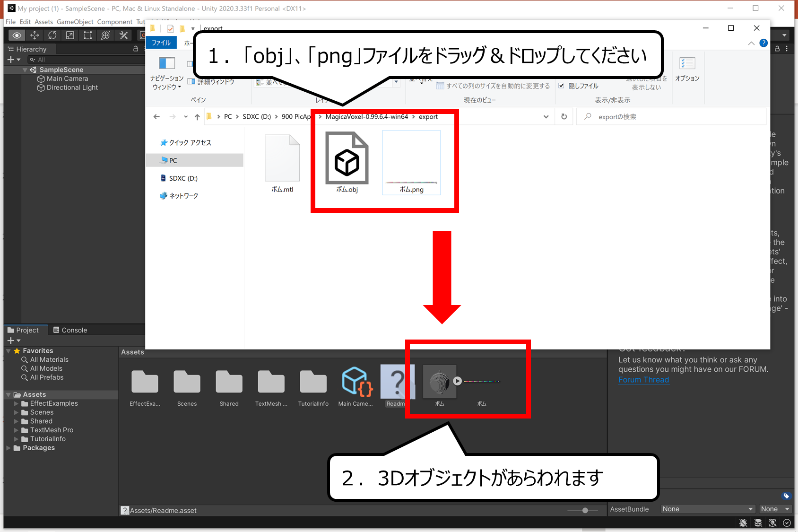Open the AssetBundle name None dropdown
Screen dimensions: 798x532
[x=708, y=509]
